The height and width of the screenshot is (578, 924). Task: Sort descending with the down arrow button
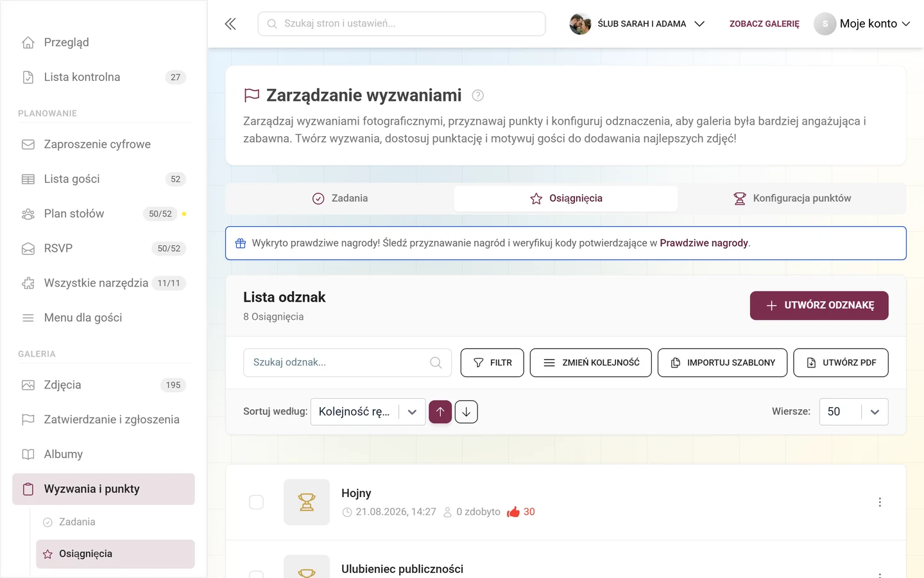[x=466, y=412]
